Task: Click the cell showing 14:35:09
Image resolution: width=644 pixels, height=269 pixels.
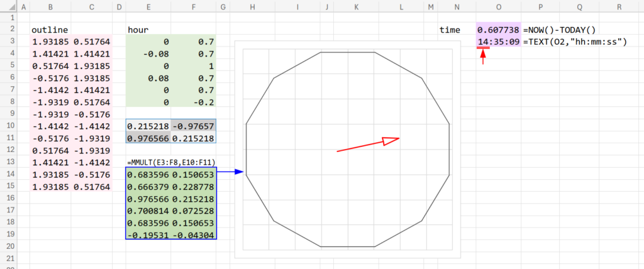Action: tap(498, 42)
